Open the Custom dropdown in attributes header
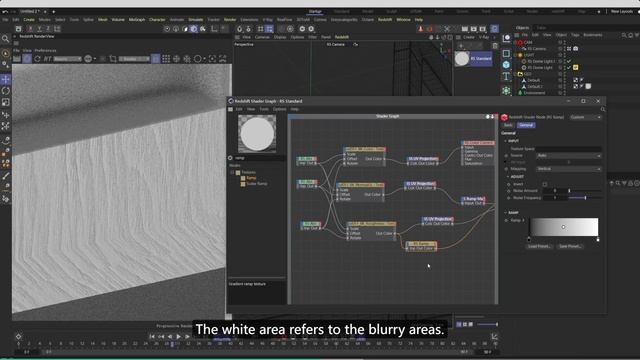The width and height of the screenshot is (640, 360). coord(586,117)
